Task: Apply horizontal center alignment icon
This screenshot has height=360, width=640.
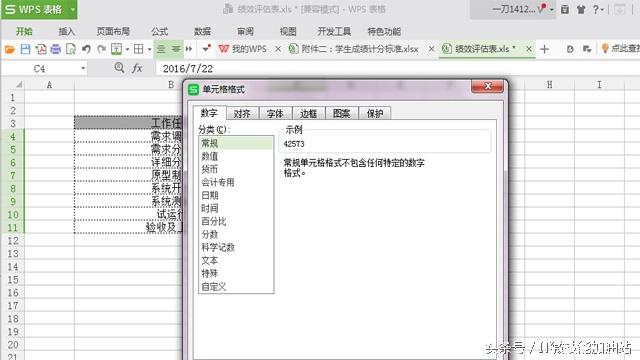Action: [161, 49]
